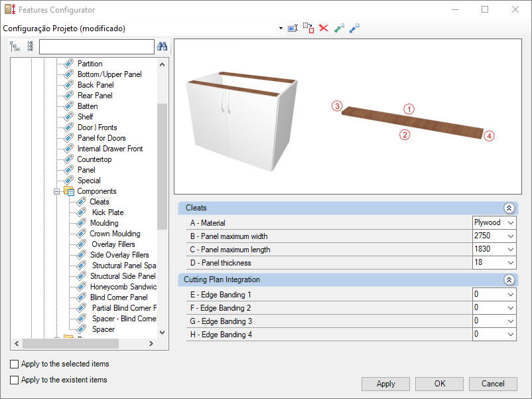Screen dimensions: 532x399
Task: Click the expand tree icon
Action: click(x=15, y=46)
